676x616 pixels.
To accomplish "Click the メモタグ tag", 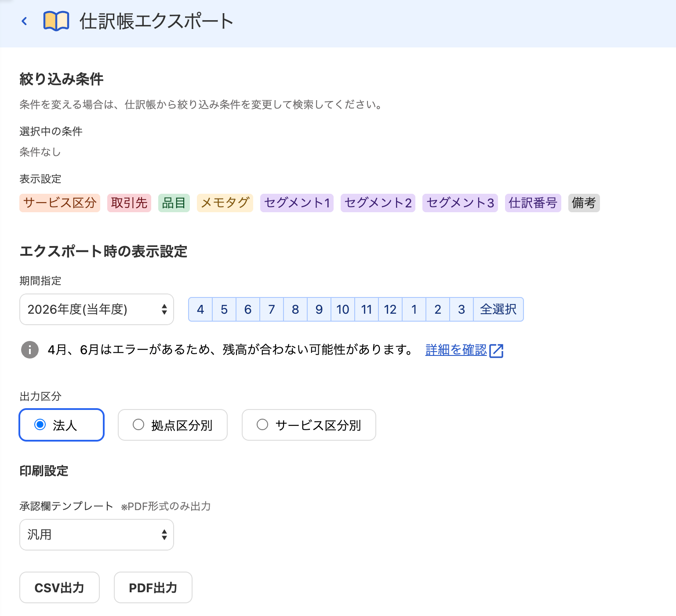I will tap(225, 203).
